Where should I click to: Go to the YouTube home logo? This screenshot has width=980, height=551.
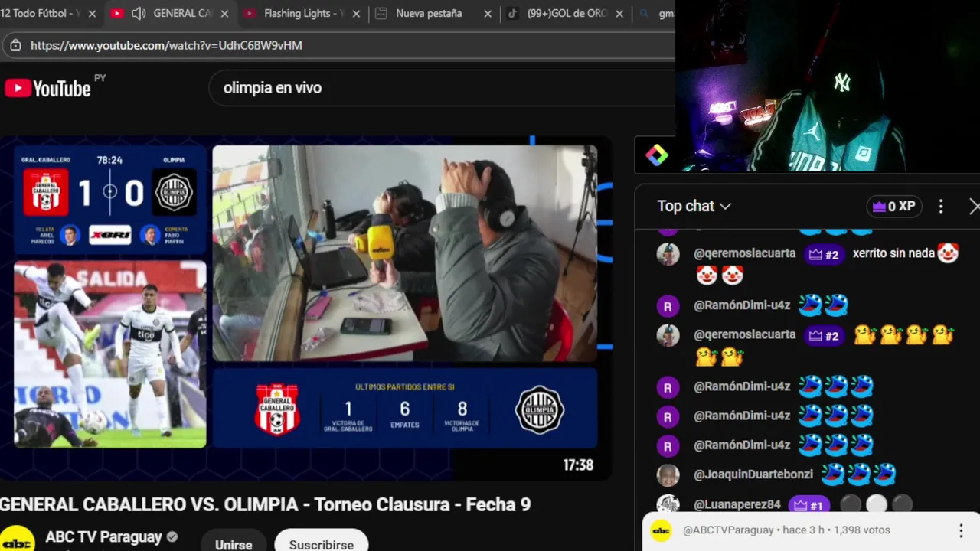click(x=47, y=89)
